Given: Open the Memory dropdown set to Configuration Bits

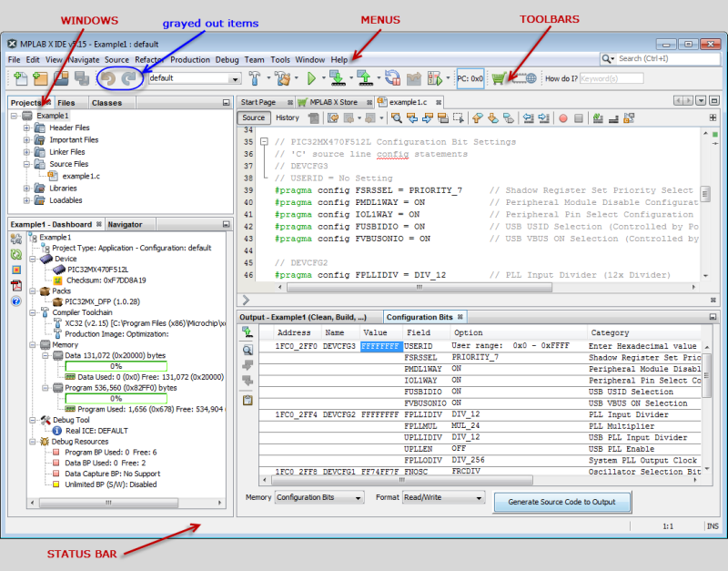Looking at the screenshot, I should click(318, 498).
